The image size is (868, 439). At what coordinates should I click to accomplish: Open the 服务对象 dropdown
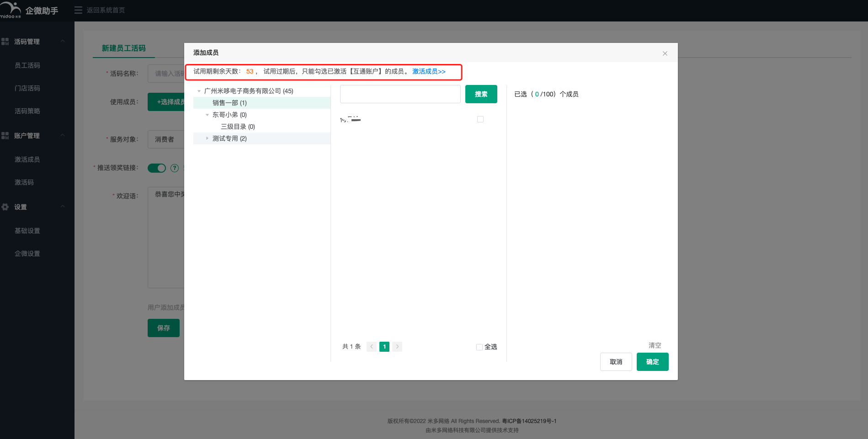[166, 139]
